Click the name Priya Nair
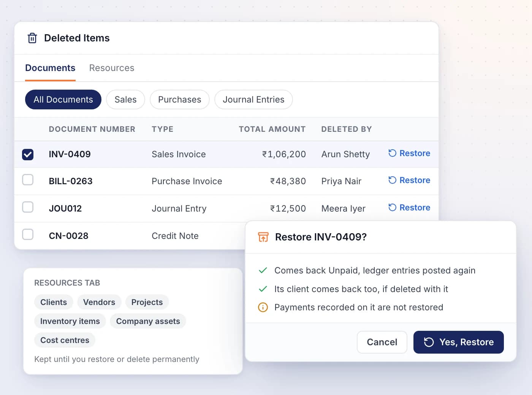 click(341, 181)
